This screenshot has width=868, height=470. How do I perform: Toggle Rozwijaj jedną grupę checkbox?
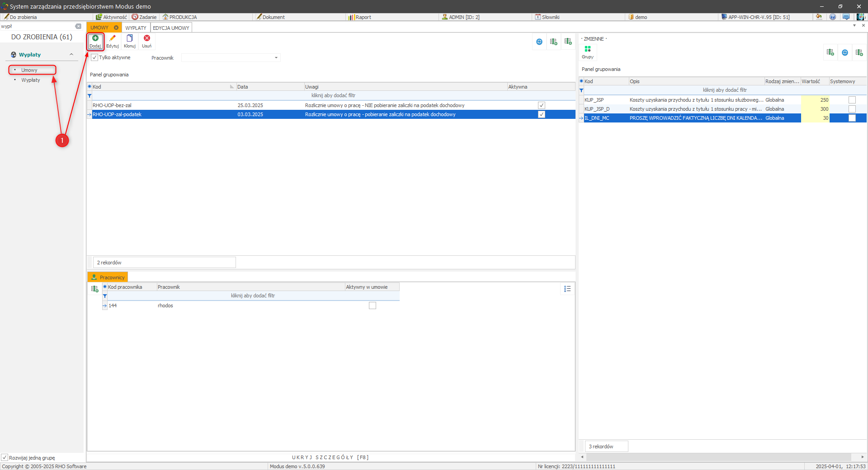point(5,458)
